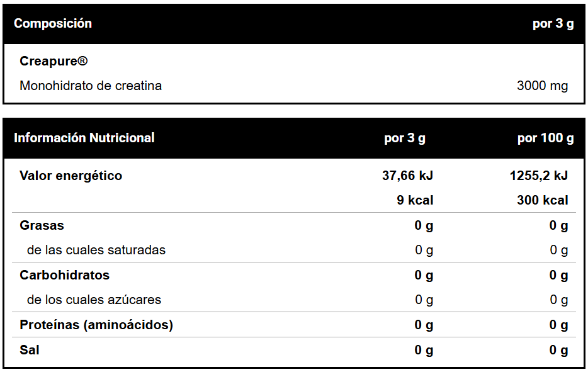Click de los cuales azúcares label
Image resolution: width=588 pixels, height=372 pixels.
click(94, 300)
